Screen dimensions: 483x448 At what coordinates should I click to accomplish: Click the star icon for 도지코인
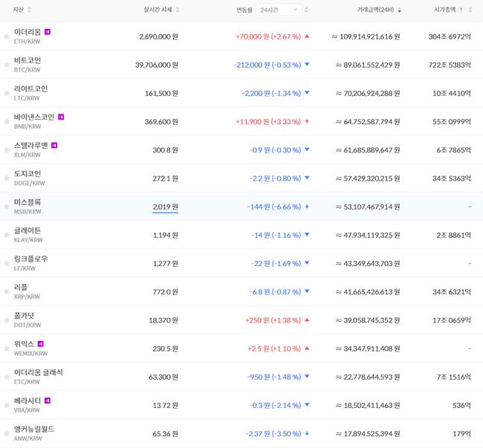(7, 178)
